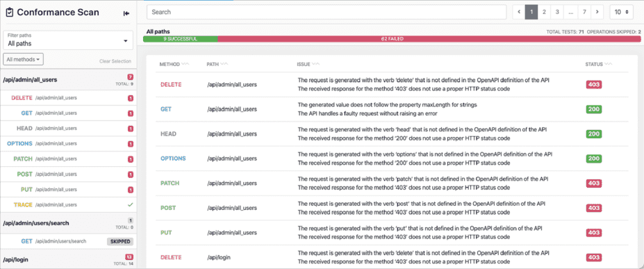Select GET /api/admin/all_users in sidebar
Screen dimensions: 644x269
pos(68,113)
